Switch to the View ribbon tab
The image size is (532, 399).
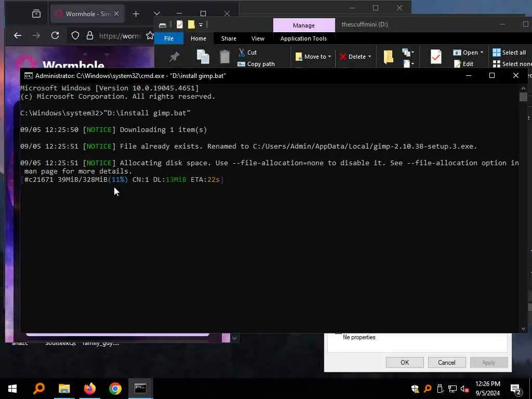[258, 38]
